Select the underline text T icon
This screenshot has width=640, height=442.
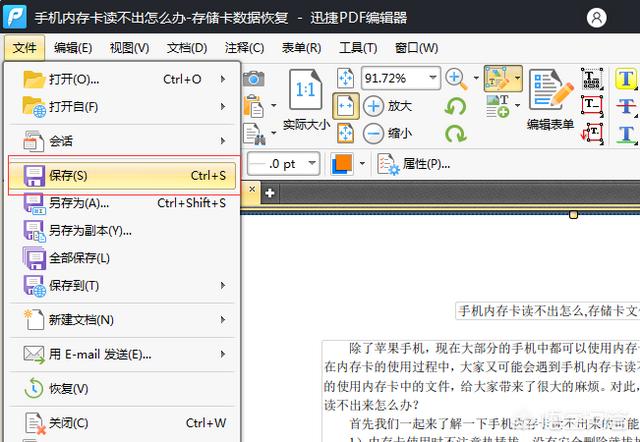[626, 133]
